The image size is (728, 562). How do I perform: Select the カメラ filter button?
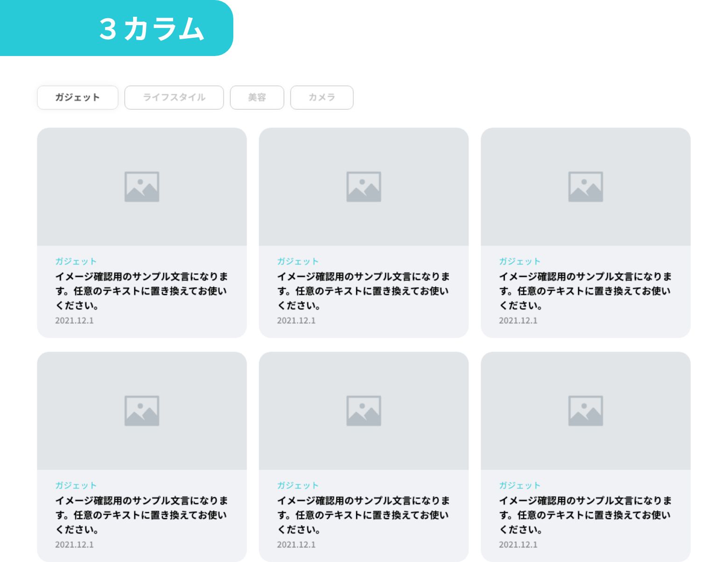(x=322, y=98)
